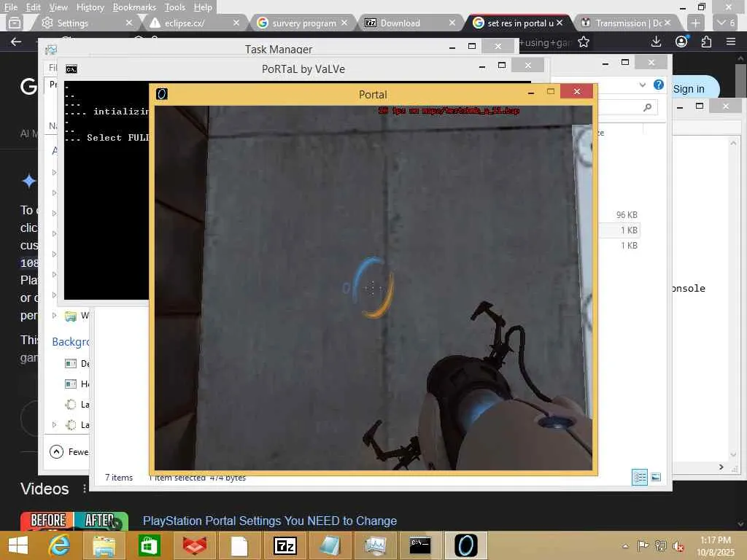Open the 7-Zip taskbar icon
The height and width of the screenshot is (560, 747).
coord(285,545)
